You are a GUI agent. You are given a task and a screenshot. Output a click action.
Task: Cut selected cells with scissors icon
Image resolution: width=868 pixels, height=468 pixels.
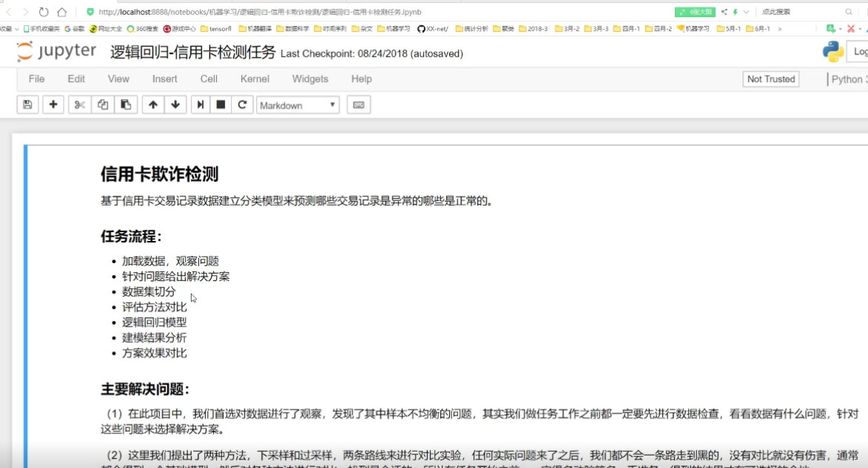(x=80, y=105)
